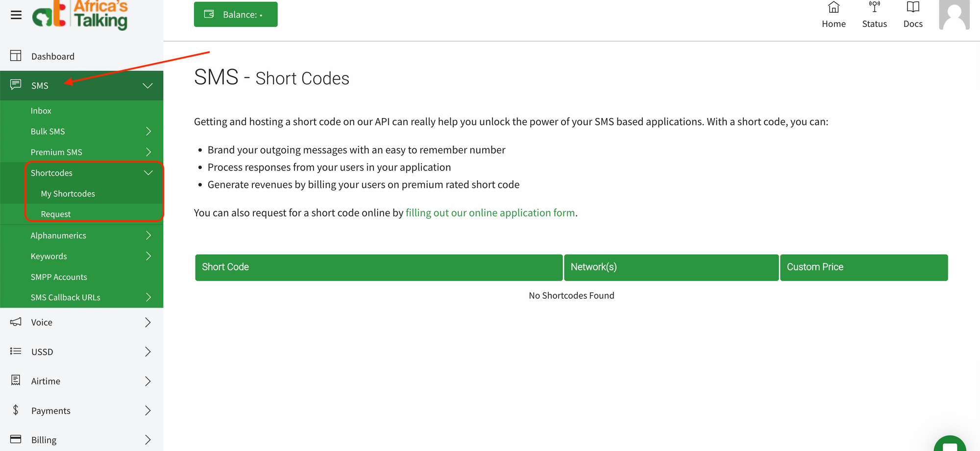Open the online application form link
The image size is (980, 451).
490,213
